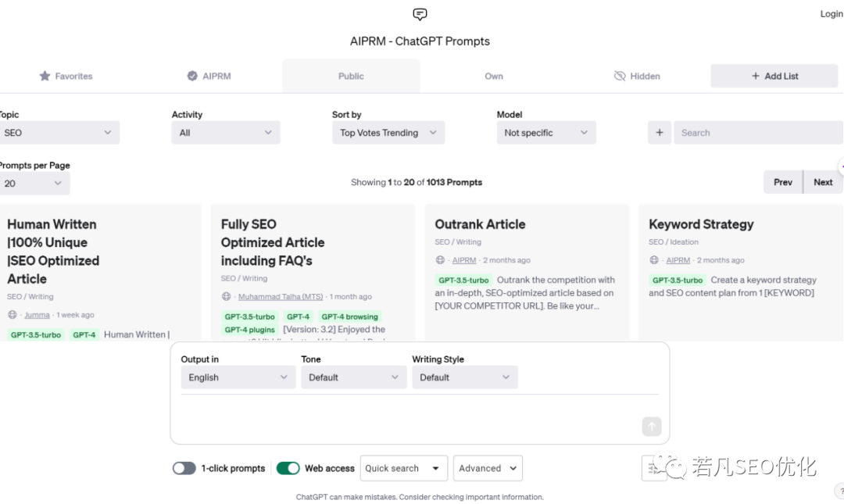844x504 pixels.
Task: Click the plus button beside Search field
Action: 660,133
